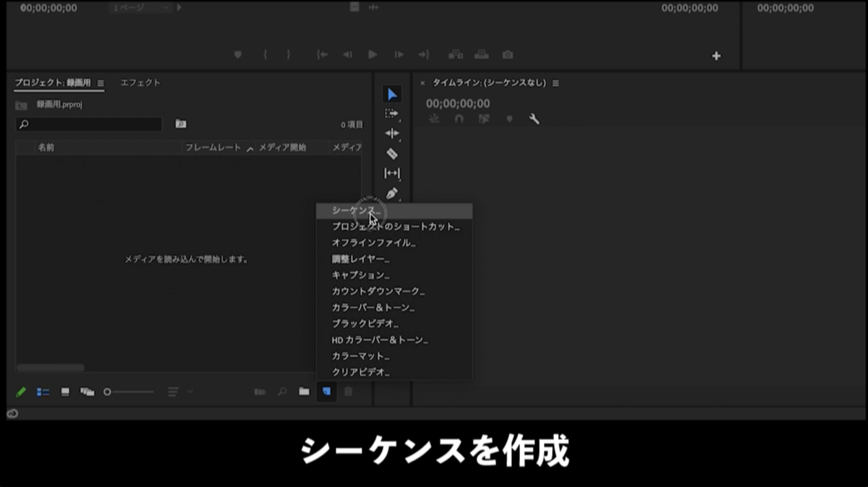Click the project panel search field
This screenshot has width=868, height=487.
tap(89, 124)
